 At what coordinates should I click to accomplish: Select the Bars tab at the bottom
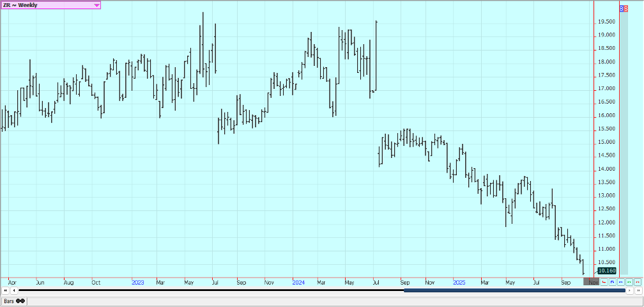14,301
